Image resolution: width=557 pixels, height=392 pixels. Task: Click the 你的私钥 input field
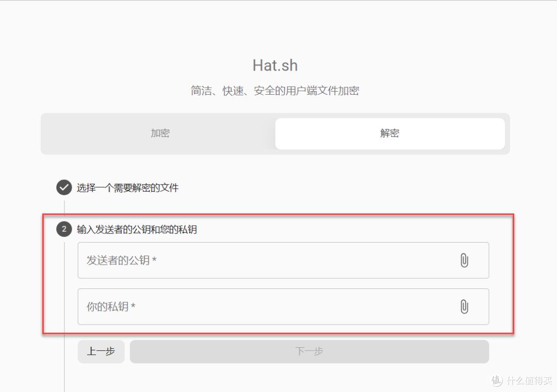click(283, 306)
